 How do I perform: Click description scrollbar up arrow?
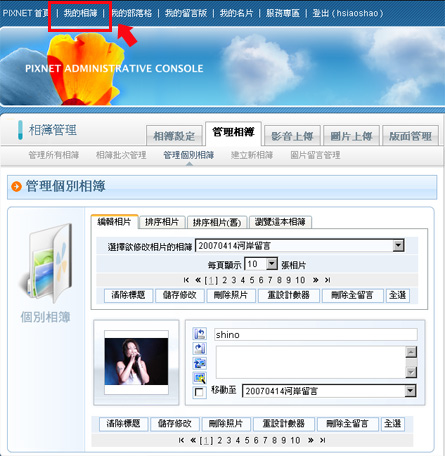click(411, 352)
